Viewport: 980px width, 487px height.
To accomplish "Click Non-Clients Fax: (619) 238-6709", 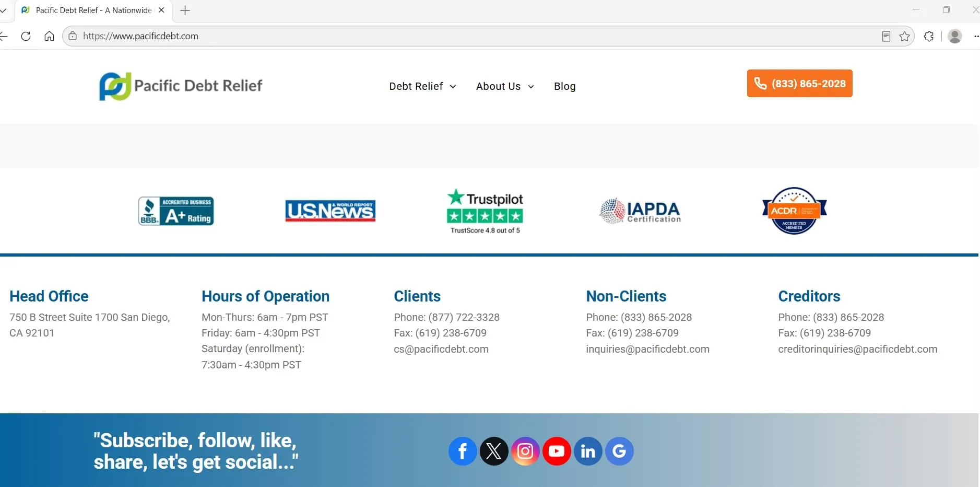I will point(632,333).
